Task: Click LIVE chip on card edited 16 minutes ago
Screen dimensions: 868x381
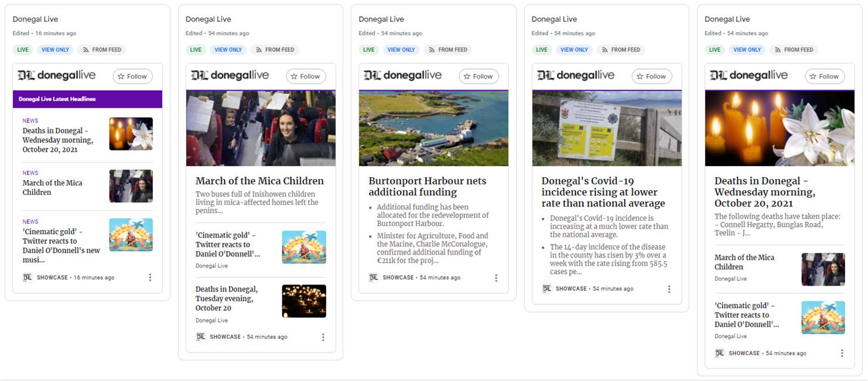Action: click(23, 50)
